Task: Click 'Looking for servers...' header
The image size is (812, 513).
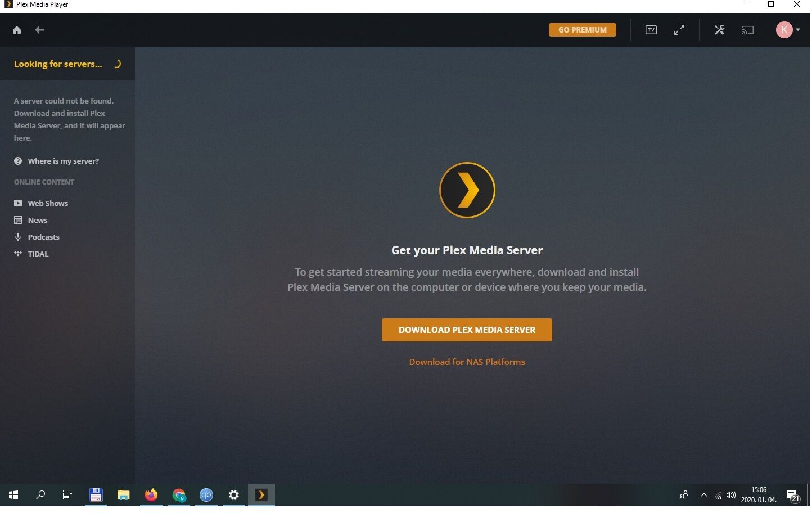Action: (x=58, y=64)
